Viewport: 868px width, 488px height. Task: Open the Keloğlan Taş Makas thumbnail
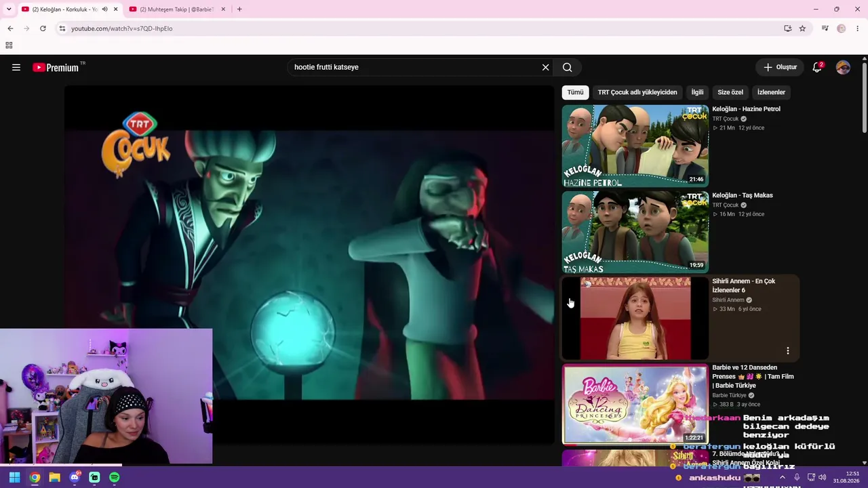635,232
